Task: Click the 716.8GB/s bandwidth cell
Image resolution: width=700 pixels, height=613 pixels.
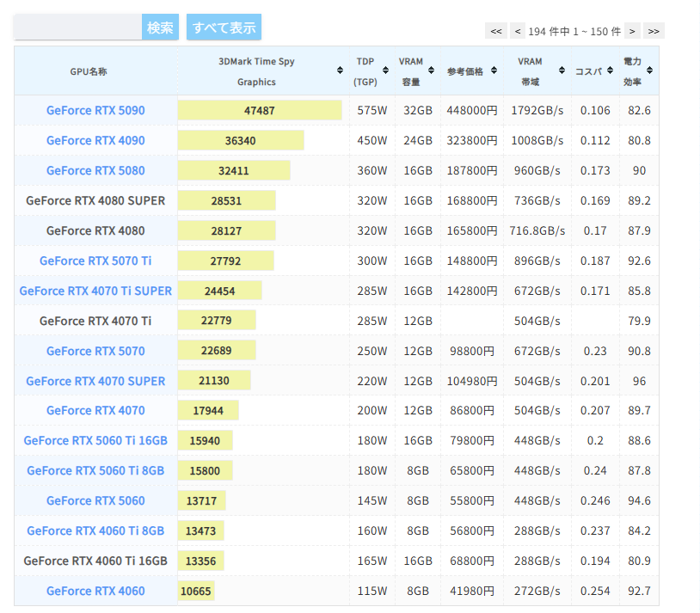Action: click(x=537, y=230)
